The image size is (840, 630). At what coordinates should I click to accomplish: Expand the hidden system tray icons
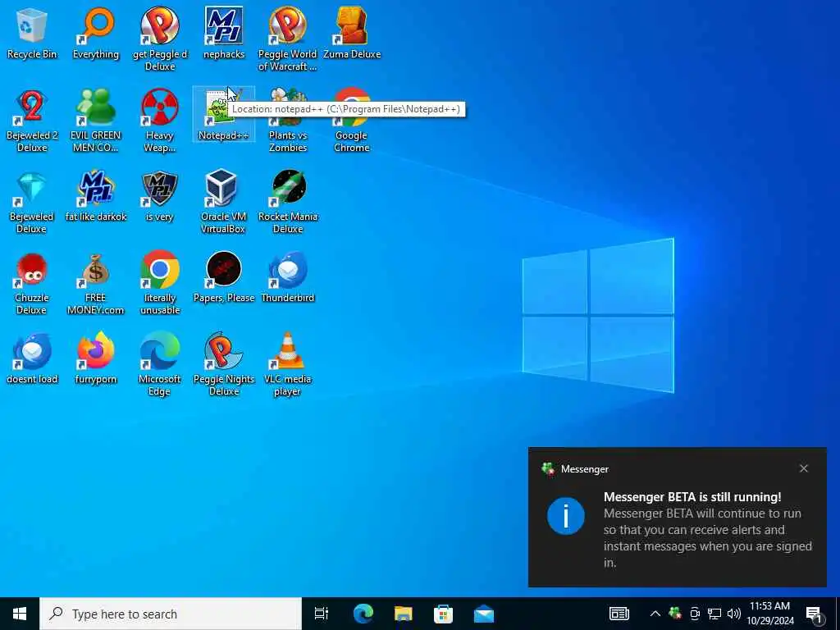coord(655,614)
